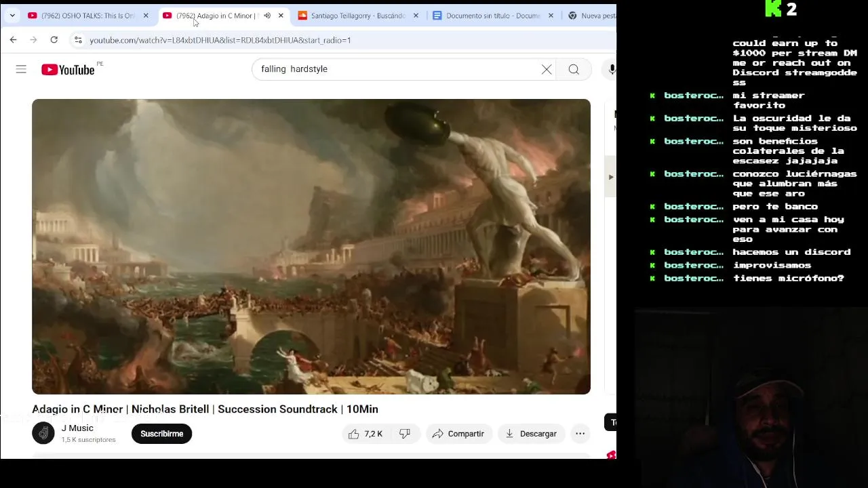This screenshot has height=488, width=868.
Task: Open the Chrome tab search dropdown arrow
Action: point(12,16)
